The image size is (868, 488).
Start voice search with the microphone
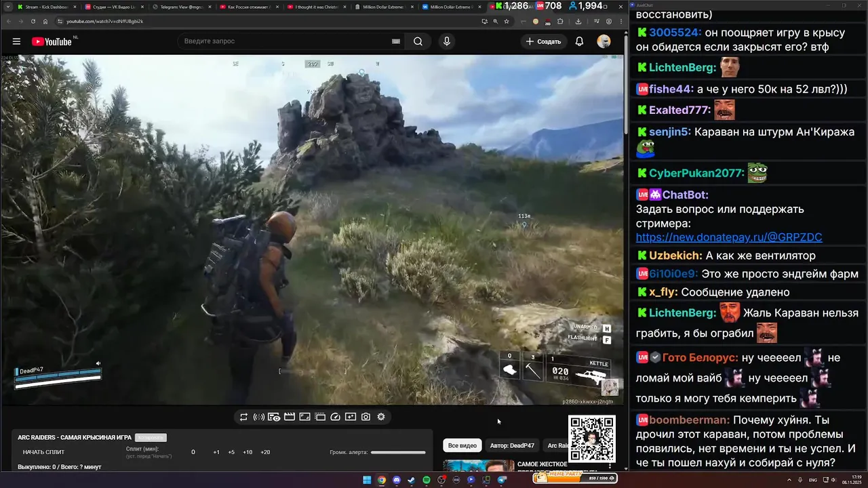click(446, 41)
